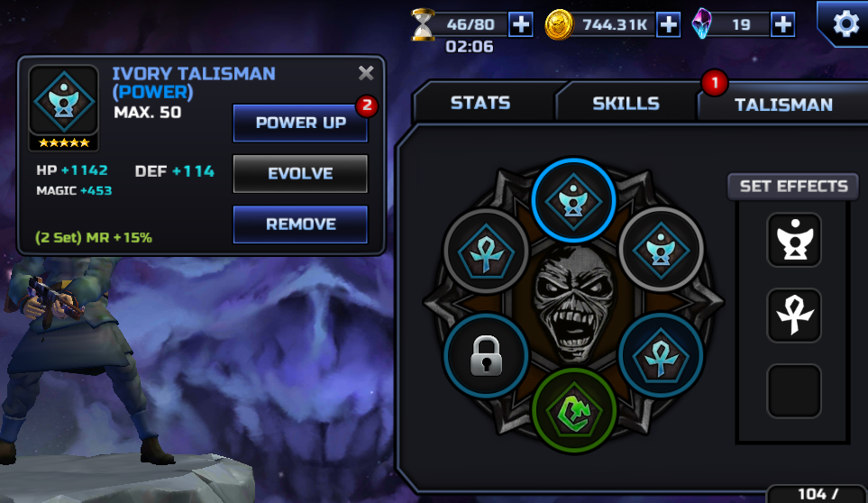Viewport: 868px width, 503px height.
Task: Switch to the Stats tab
Action: (x=480, y=103)
